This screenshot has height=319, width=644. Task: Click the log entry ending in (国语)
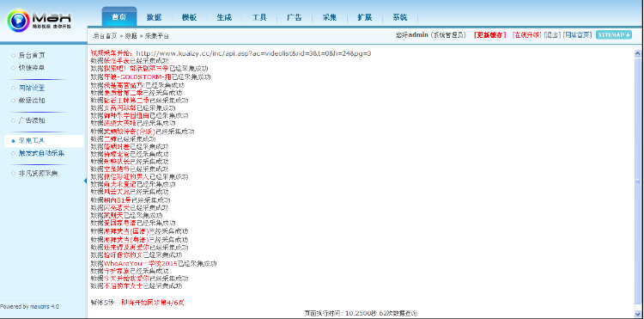(x=140, y=231)
